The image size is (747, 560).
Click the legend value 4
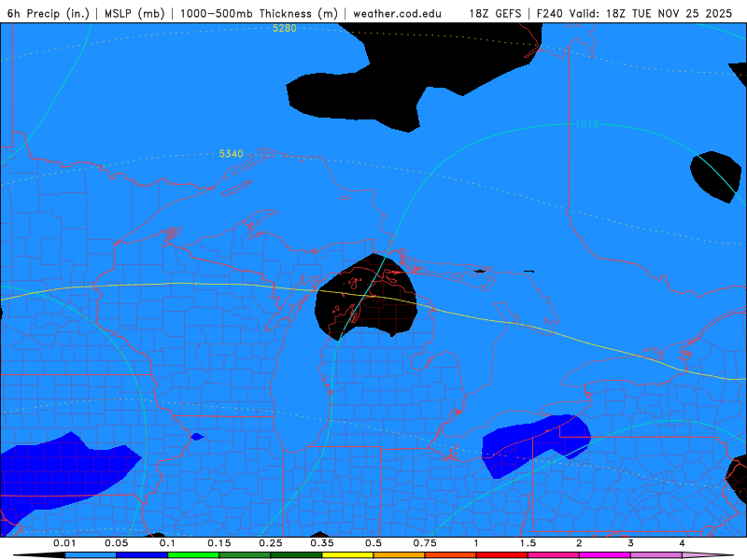pyautogui.click(x=683, y=543)
